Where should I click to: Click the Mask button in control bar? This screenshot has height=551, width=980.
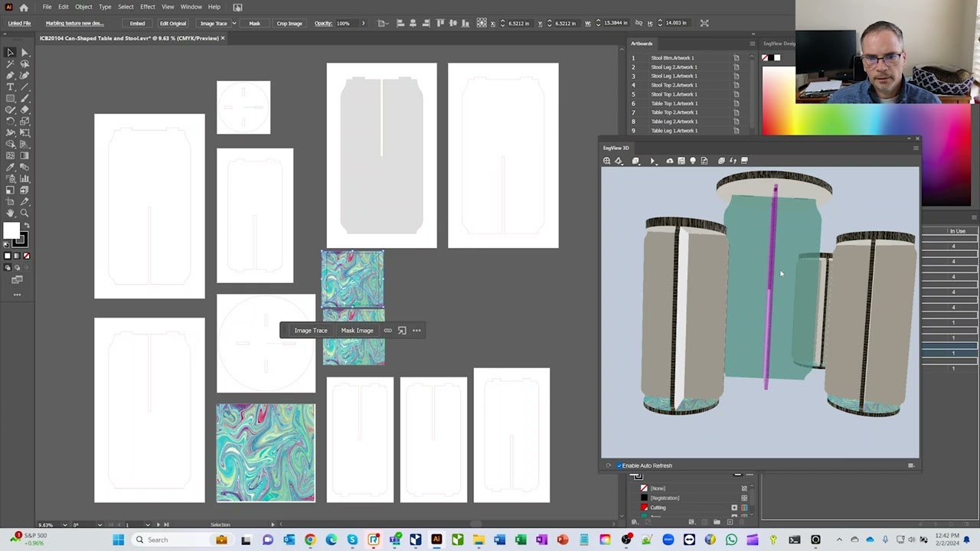click(254, 23)
